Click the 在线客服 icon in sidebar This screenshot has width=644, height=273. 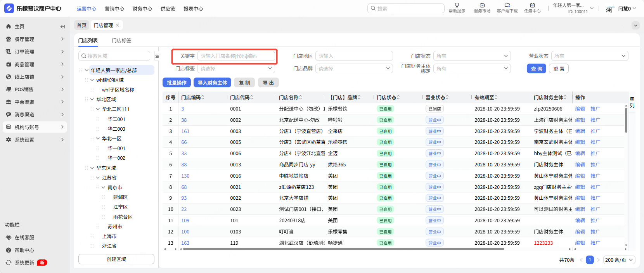pyautogui.click(x=9, y=237)
